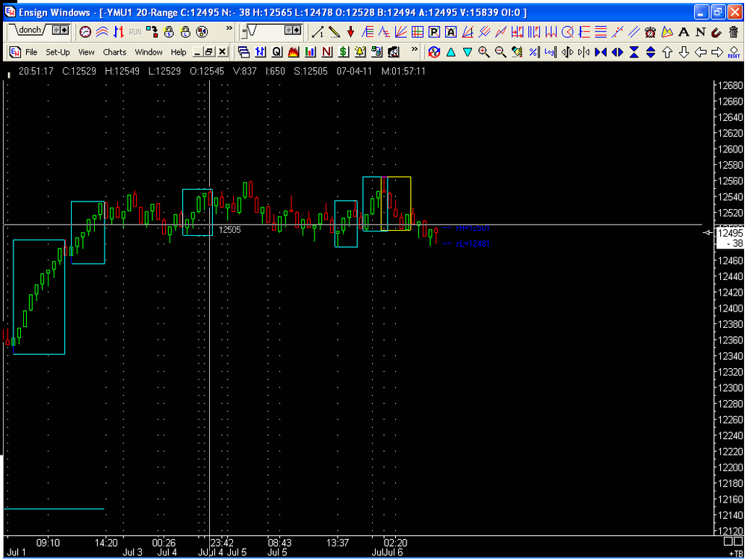Viewport: 747px width, 560px height.
Task: Select the circle and wedge tool icon
Action: coord(568,32)
